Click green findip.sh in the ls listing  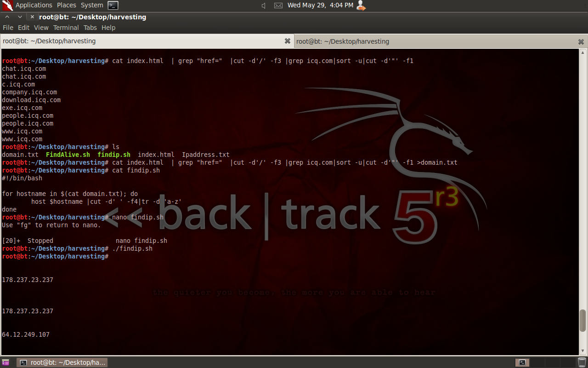[114, 155]
